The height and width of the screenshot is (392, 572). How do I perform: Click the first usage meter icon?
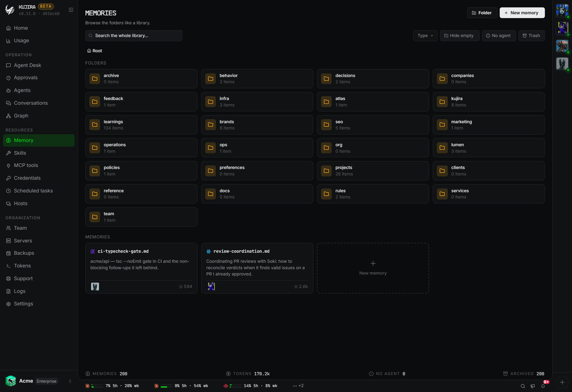(87, 386)
